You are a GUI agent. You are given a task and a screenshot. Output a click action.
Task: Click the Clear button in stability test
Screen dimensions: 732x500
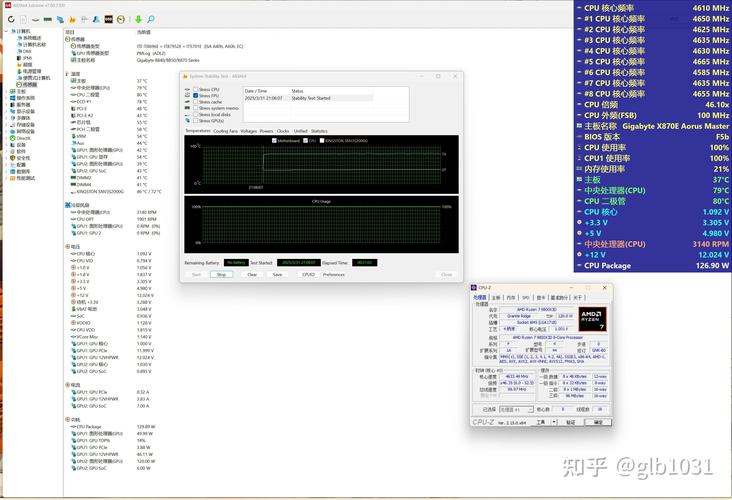(x=252, y=275)
